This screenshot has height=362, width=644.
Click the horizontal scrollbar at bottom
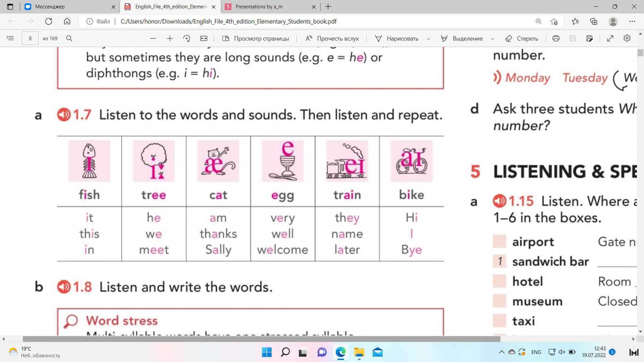click(x=262, y=339)
